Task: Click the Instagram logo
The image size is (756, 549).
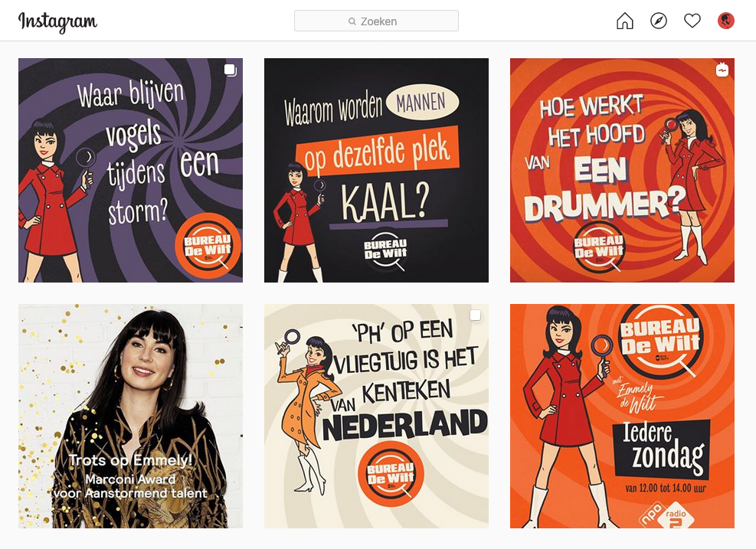Action: click(58, 21)
